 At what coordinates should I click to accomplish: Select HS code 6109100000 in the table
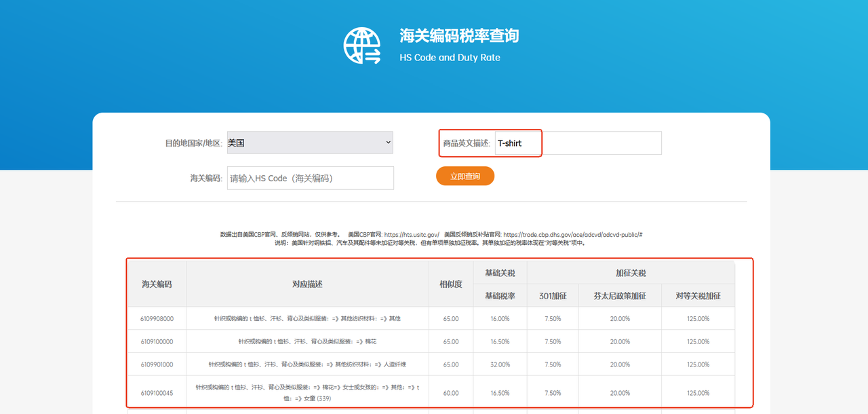(x=157, y=341)
